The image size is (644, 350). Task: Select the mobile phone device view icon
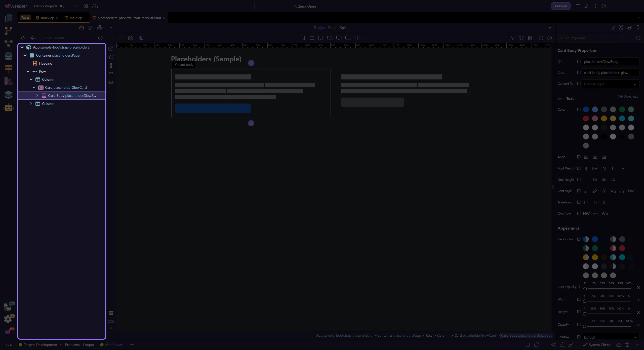coord(303,38)
